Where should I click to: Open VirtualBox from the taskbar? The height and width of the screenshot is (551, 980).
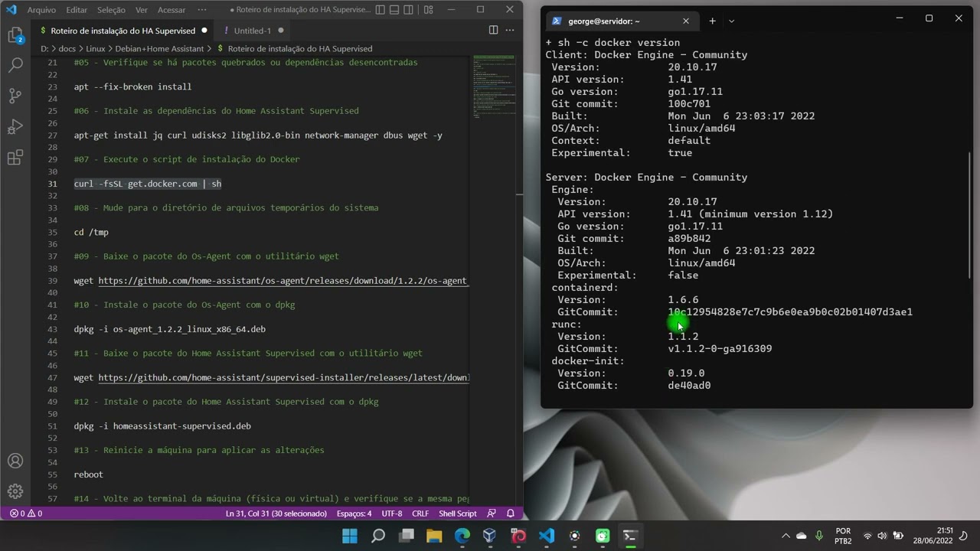coord(490,536)
